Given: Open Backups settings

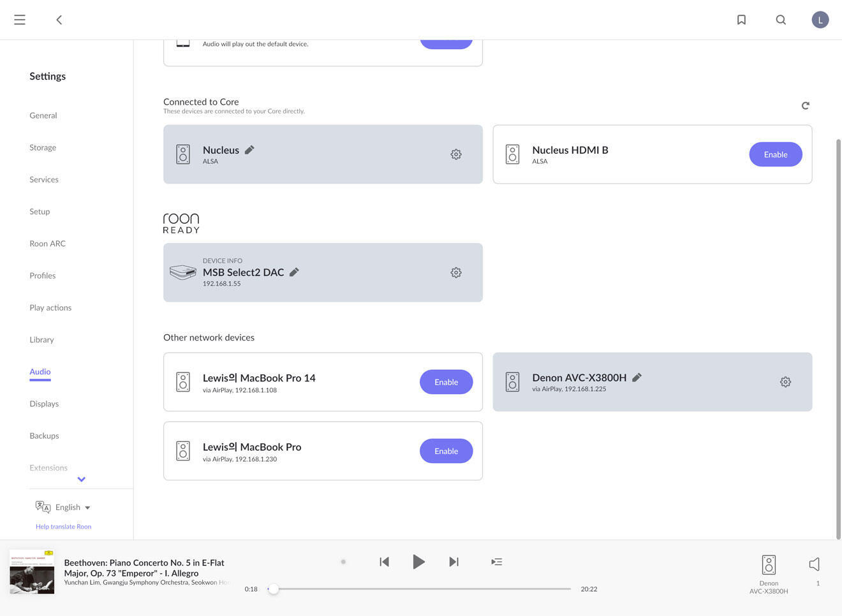Looking at the screenshot, I should (44, 436).
